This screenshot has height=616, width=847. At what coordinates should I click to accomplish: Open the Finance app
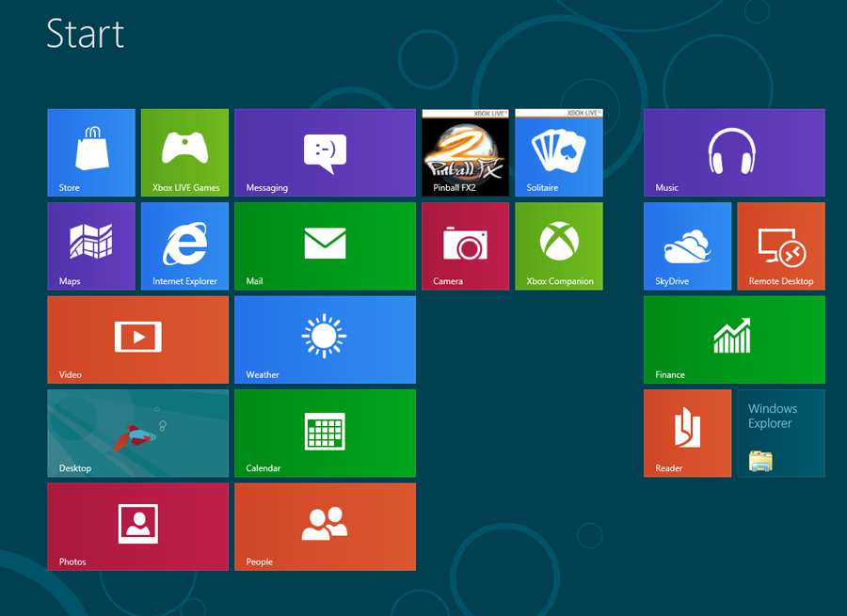(x=734, y=340)
